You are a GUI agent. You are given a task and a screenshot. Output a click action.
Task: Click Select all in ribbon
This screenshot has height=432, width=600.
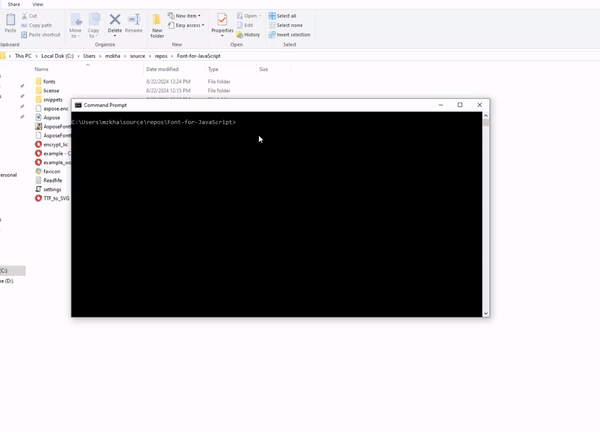(285, 16)
